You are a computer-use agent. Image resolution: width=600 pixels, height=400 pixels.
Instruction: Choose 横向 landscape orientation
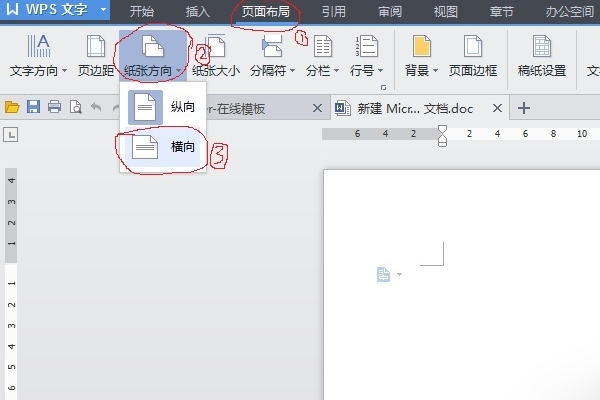click(x=163, y=147)
